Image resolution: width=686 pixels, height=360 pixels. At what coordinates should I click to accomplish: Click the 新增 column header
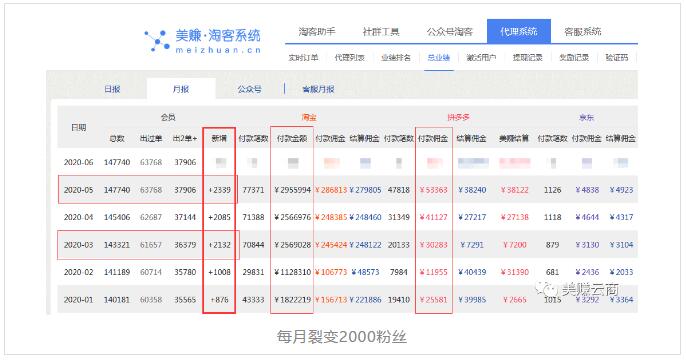[x=219, y=139]
